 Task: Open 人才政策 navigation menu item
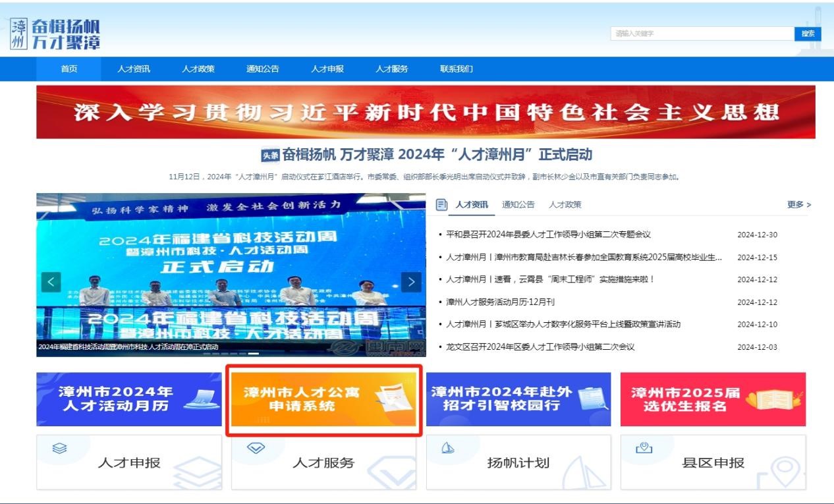(198, 69)
